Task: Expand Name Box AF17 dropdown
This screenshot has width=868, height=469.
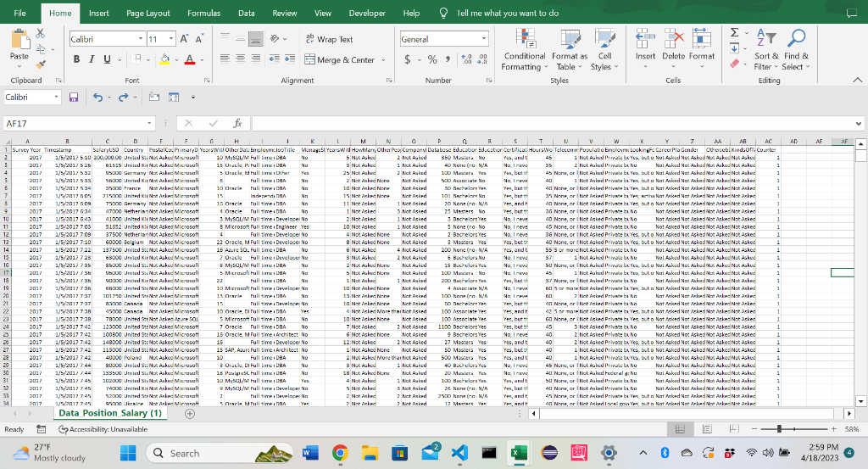Action: coord(149,123)
